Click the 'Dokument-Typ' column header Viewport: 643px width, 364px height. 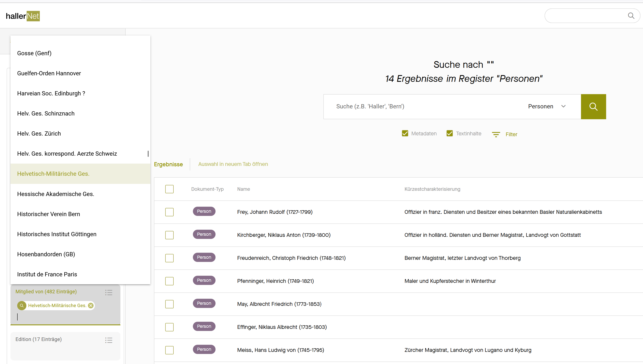[x=207, y=189]
